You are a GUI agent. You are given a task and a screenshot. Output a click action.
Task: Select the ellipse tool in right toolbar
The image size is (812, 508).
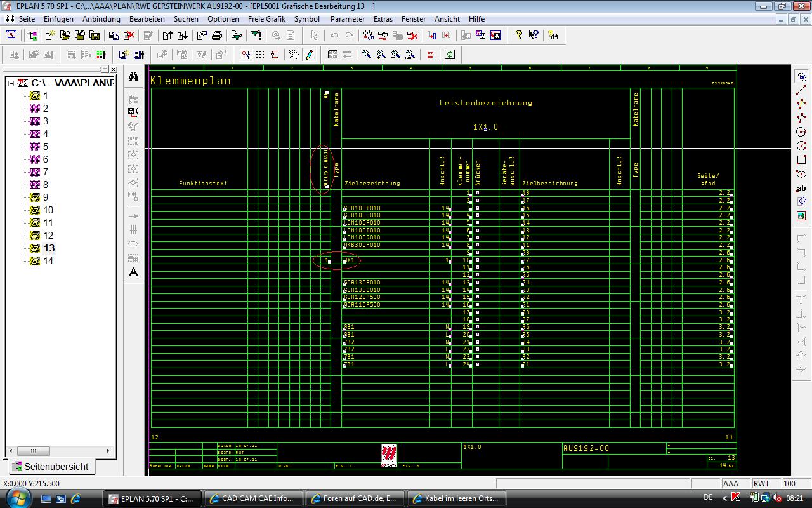[x=801, y=174]
